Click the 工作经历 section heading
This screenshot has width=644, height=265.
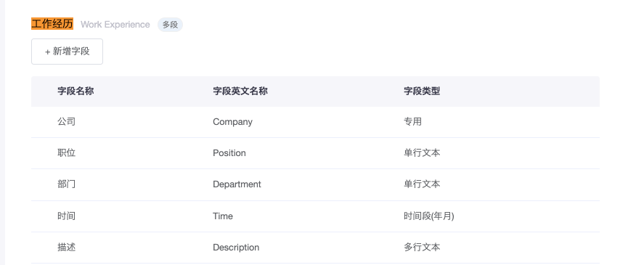(x=52, y=24)
